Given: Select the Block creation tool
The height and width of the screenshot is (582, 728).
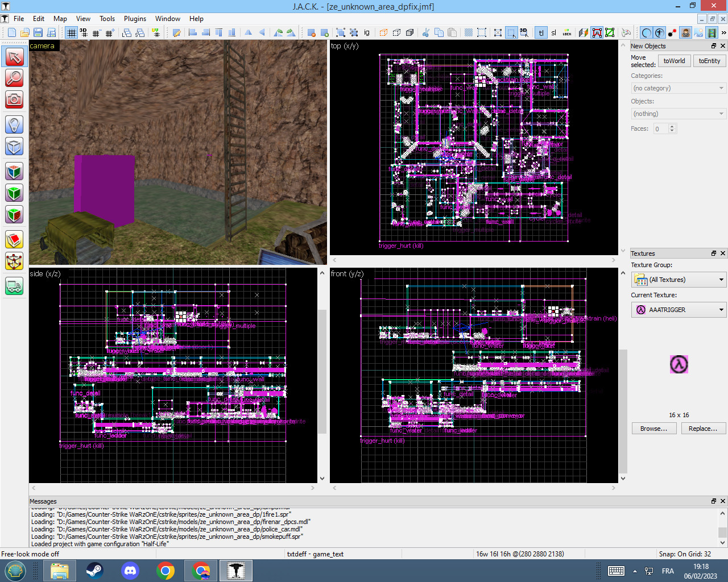Looking at the screenshot, I should (14, 146).
